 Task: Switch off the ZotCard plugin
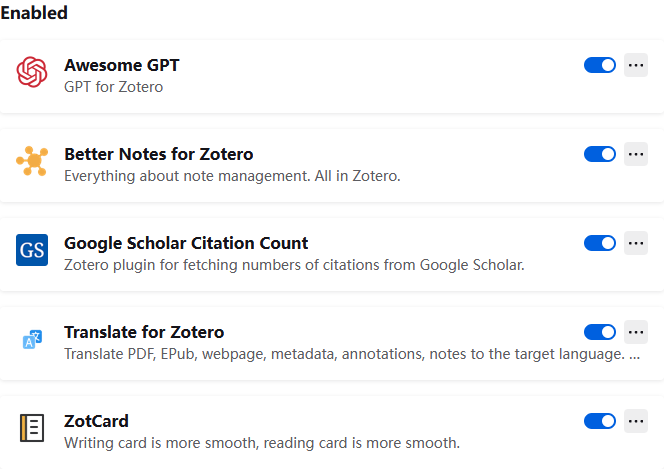click(x=600, y=421)
